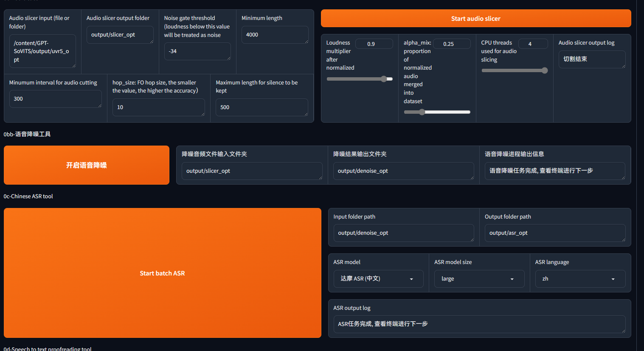Open the ASR language dropdown
The height and width of the screenshot is (351, 644).
click(x=579, y=279)
